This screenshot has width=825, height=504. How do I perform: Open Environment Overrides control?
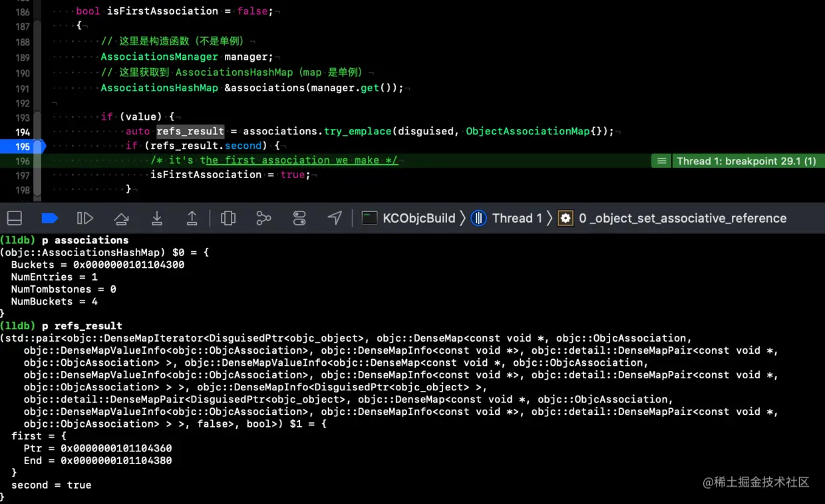[x=299, y=218]
